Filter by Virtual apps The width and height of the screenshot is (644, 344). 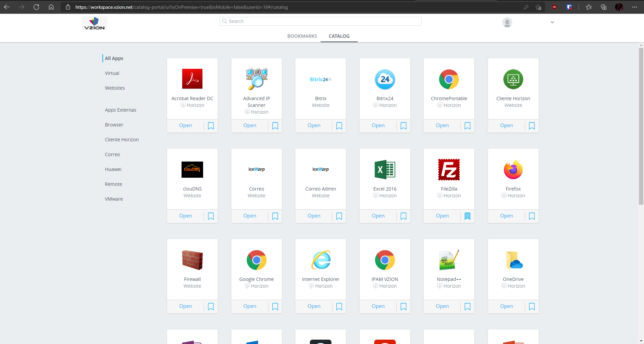pos(112,73)
